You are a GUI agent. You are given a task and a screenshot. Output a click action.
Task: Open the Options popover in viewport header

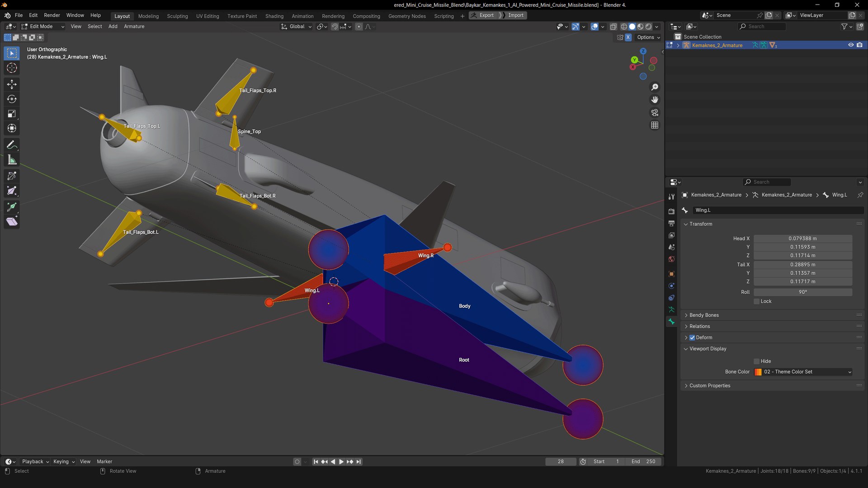648,38
